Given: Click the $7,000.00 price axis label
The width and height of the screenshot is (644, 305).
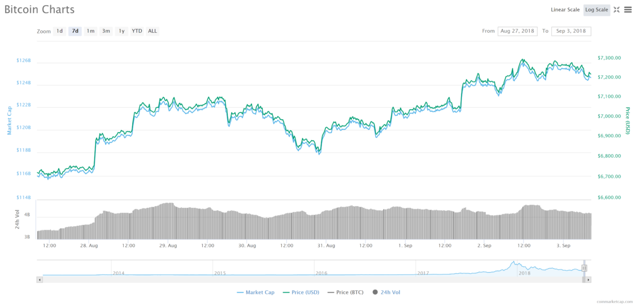Looking at the screenshot, I should point(609,116).
